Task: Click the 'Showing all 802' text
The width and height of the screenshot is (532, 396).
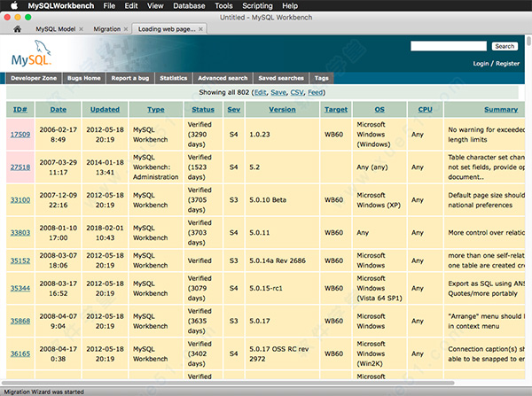Action: pyautogui.click(x=224, y=92)
